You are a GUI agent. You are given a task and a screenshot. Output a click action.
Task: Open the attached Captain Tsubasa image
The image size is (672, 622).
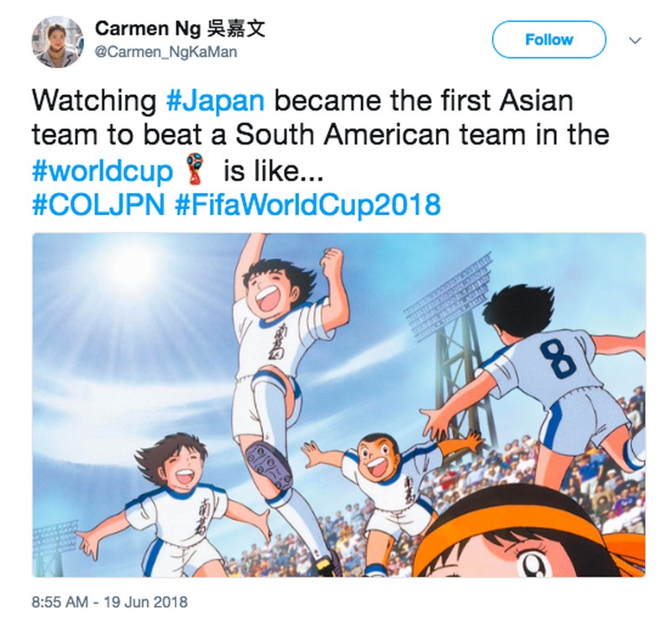[339, 405]
